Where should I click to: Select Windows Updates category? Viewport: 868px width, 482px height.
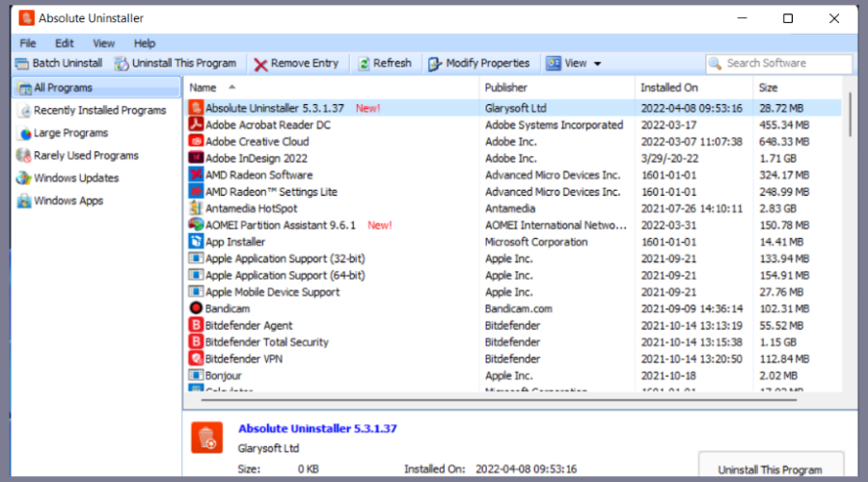[x=76, y=178]
